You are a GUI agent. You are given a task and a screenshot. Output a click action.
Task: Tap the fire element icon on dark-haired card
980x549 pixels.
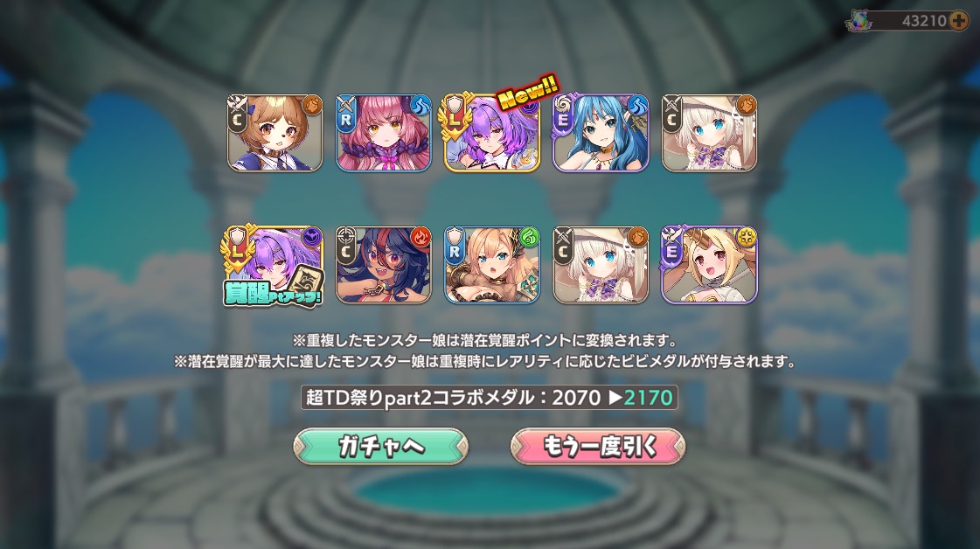(x=420, y=238)
